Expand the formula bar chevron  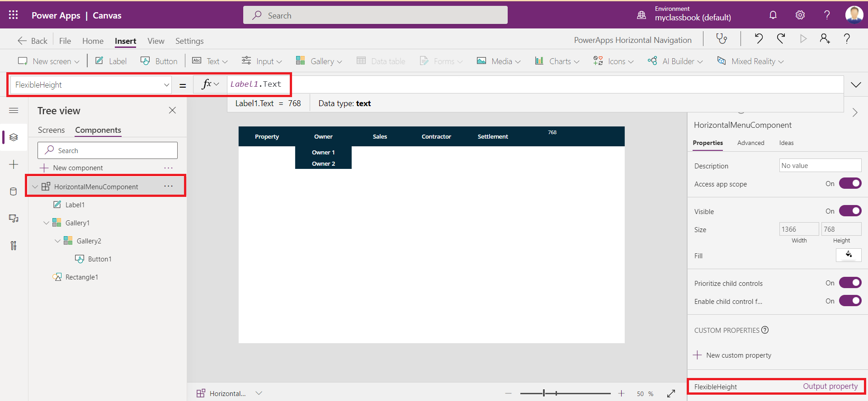point(856,84)
